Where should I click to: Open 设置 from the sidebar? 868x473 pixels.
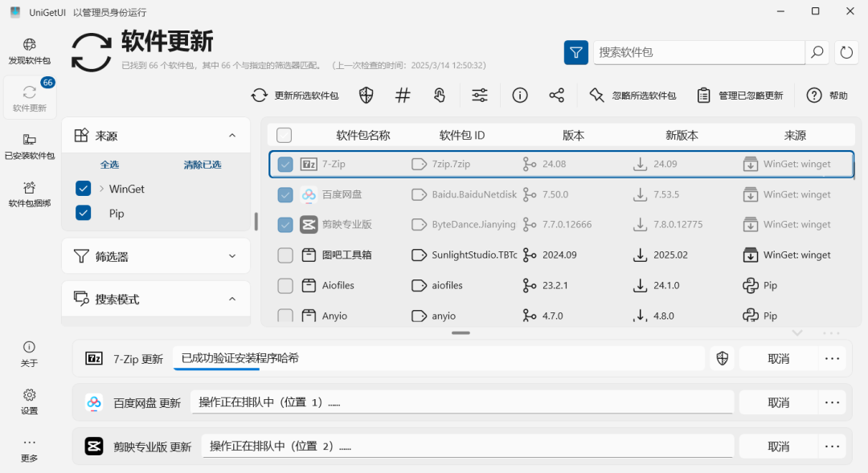pos(30,402)
